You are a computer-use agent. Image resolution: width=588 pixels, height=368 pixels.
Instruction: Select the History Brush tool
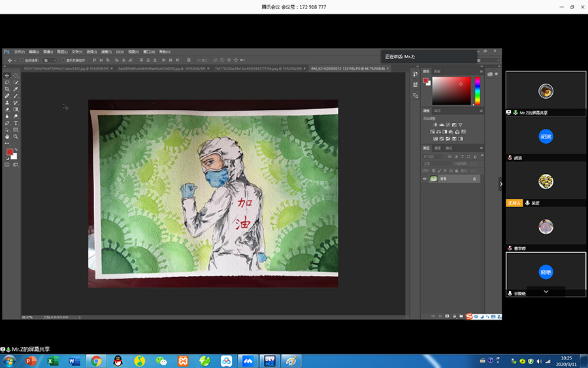(16, 103)
